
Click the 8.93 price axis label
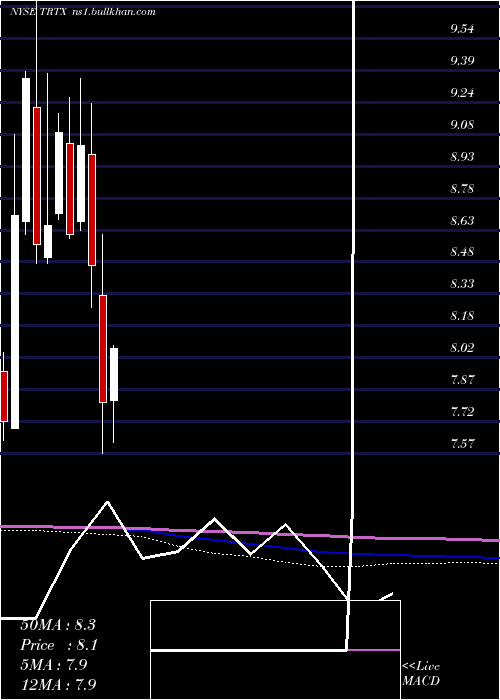pos(462,157)
